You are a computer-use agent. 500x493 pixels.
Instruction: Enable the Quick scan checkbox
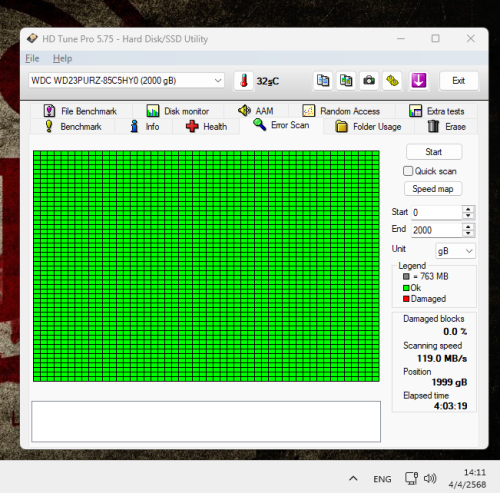[408, 171]
